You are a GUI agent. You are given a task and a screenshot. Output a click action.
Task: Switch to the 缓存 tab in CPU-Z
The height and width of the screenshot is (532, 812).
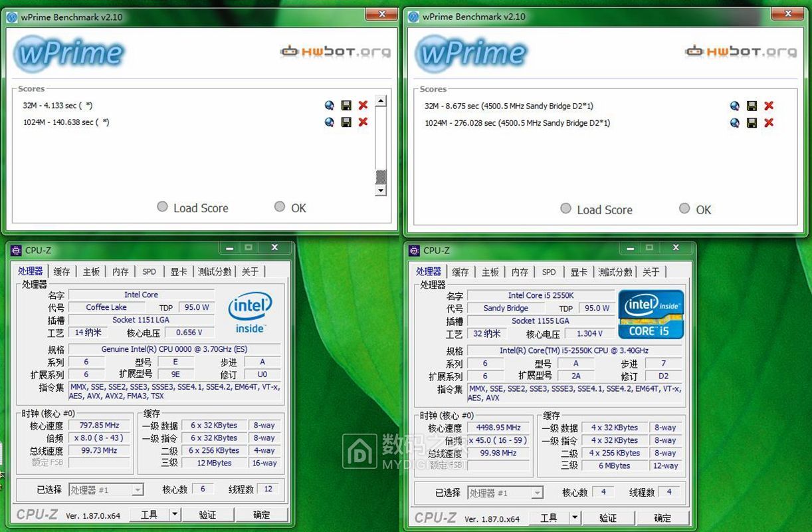point(62,271)
